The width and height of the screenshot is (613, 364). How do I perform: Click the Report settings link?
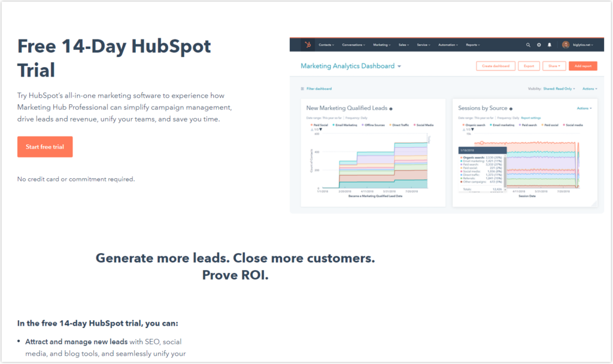530,118
